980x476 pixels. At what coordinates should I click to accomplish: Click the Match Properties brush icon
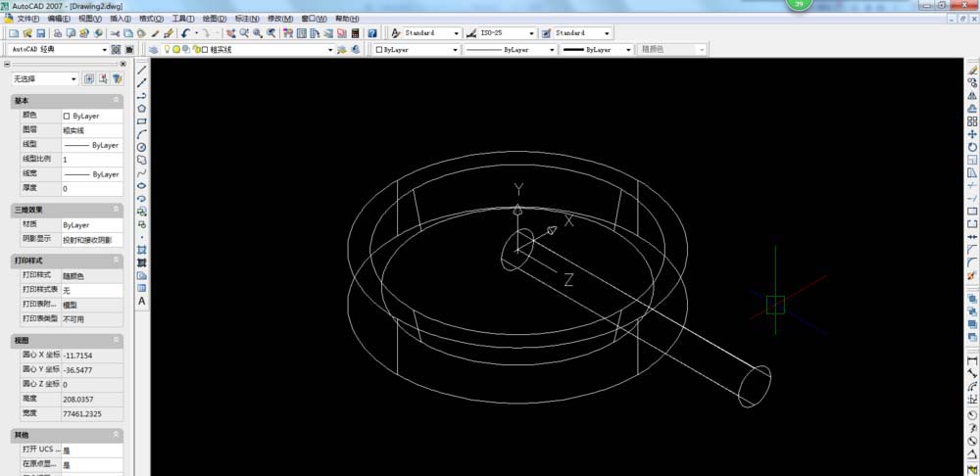coord(156,33)
